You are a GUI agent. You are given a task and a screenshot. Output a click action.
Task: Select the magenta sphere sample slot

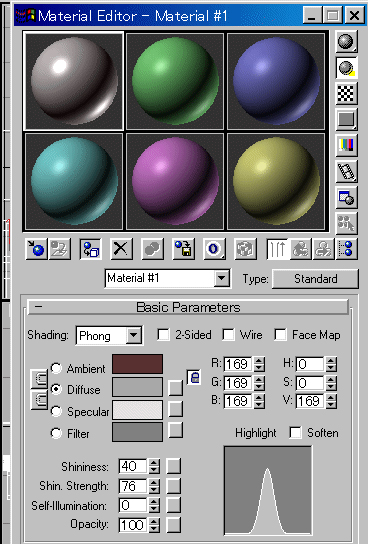pos(175,181)
